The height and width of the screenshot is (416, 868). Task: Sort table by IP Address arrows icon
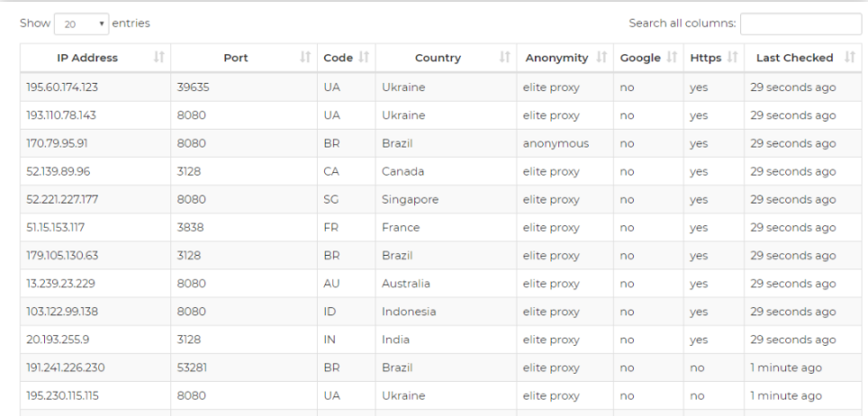click(x=158, y=57)
